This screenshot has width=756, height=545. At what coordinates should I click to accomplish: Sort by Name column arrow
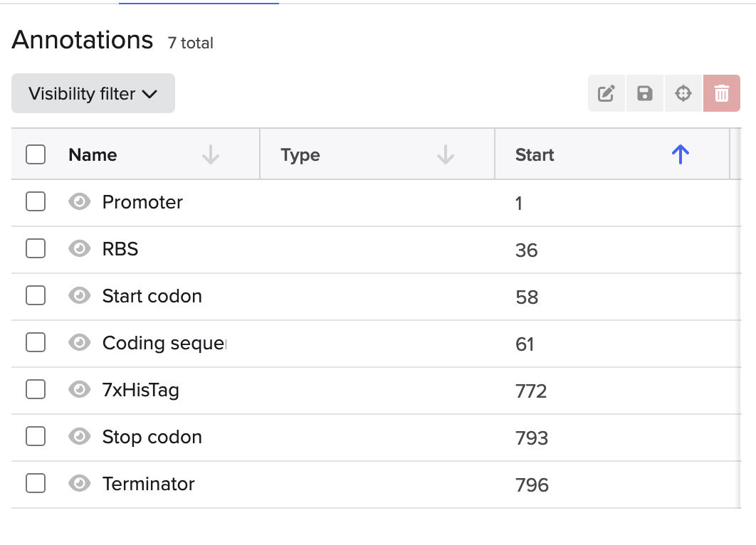point(210,154)
